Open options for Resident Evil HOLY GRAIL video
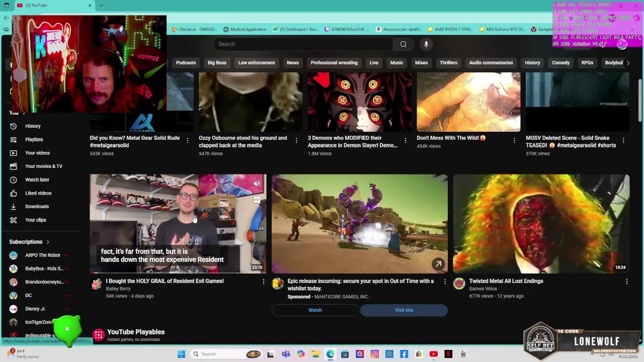 (263, 282)
